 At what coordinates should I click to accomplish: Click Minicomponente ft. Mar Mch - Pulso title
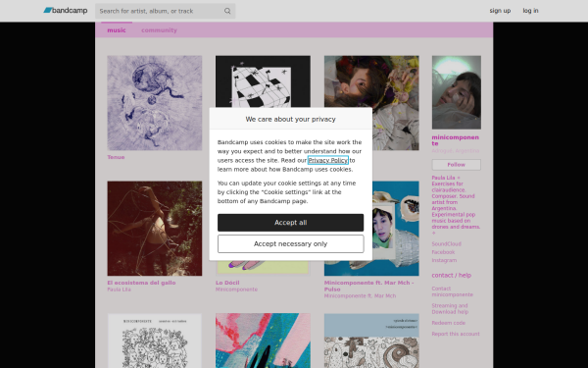[x=369, y=286]
